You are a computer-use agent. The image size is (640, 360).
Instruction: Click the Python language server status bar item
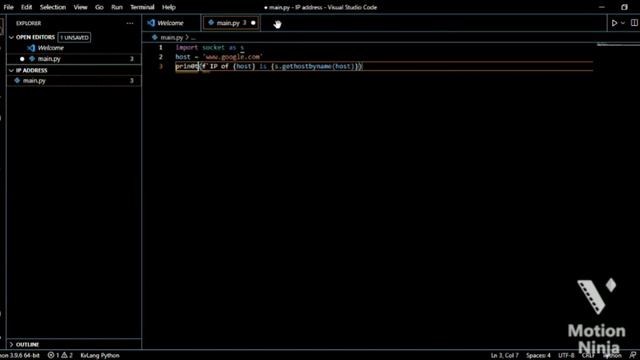100,356
